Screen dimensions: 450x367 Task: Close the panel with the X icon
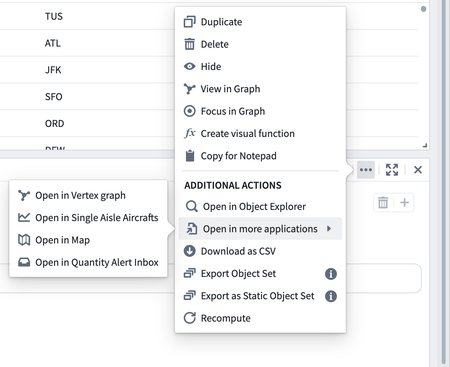418,170
